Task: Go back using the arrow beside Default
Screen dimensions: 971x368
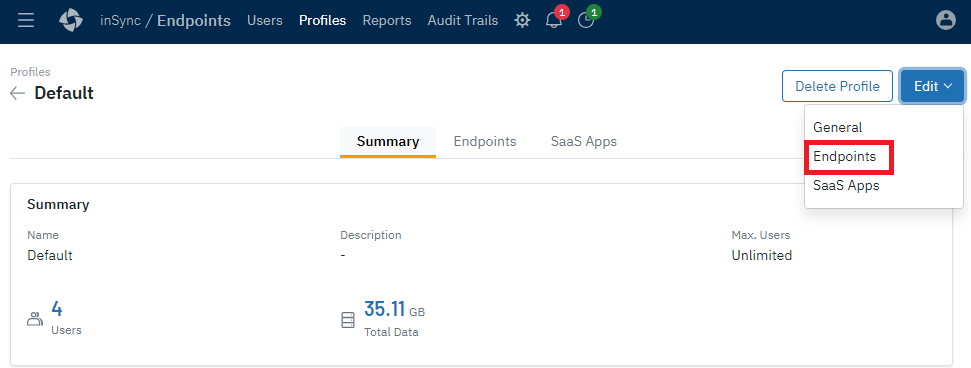Action: (x=17, y=94)
